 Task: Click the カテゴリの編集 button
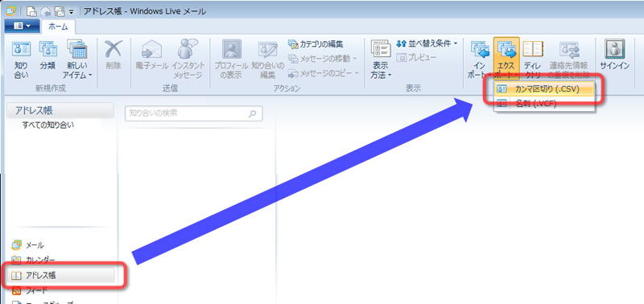point(316,43)
